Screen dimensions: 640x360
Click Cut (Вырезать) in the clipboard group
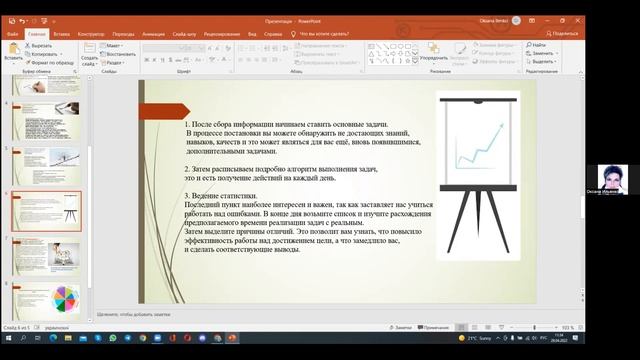point(38,46)
